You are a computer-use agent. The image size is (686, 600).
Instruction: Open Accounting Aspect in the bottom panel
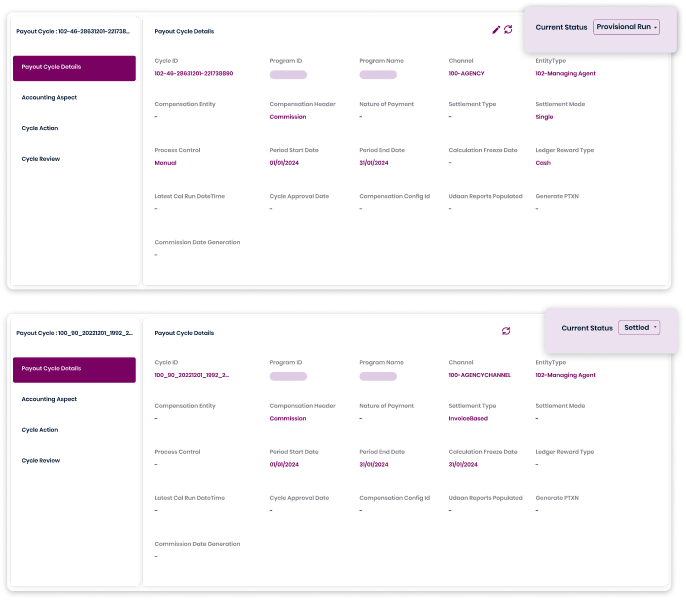[x=49, y=399]
